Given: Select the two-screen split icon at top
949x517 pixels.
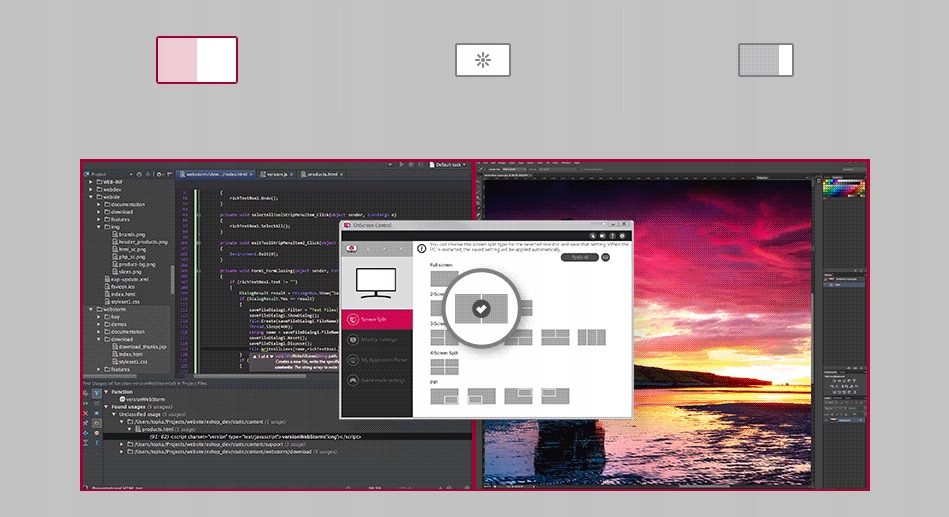Looking at the screenshot, I should (197, 60).
